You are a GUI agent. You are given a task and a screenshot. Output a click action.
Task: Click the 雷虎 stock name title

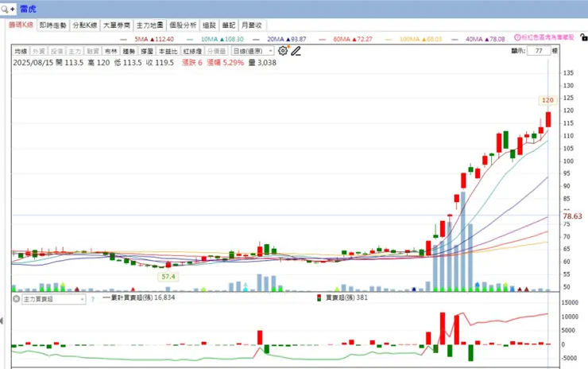[x=28, y=9]
